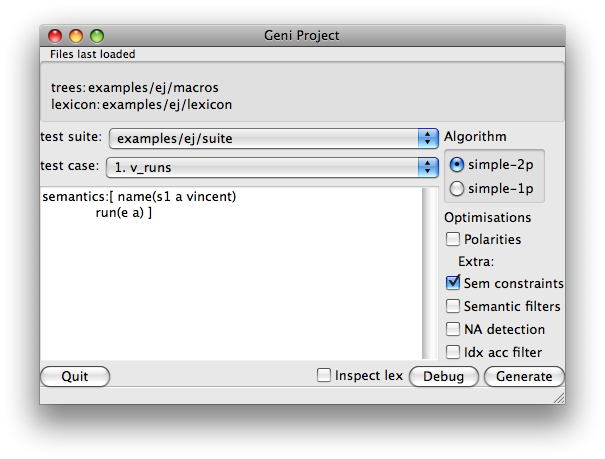Click the examples/ej/suite combo box

(x=274, y=138)
